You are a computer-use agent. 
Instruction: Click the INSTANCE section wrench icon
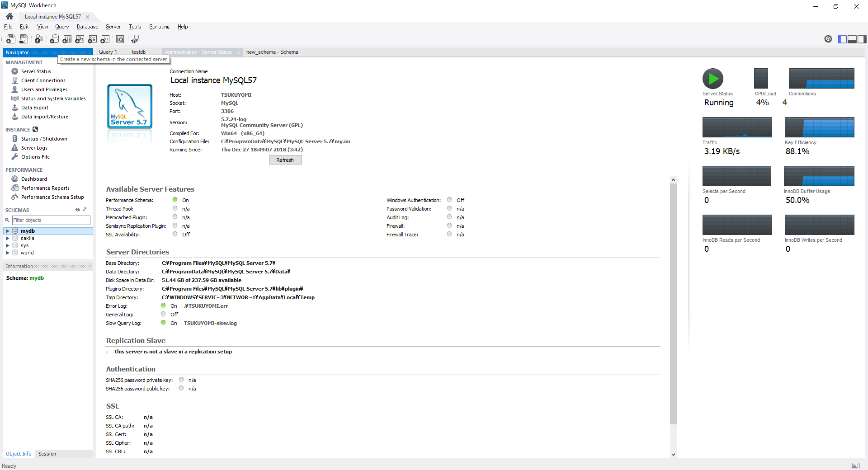(x=35, y=130)
